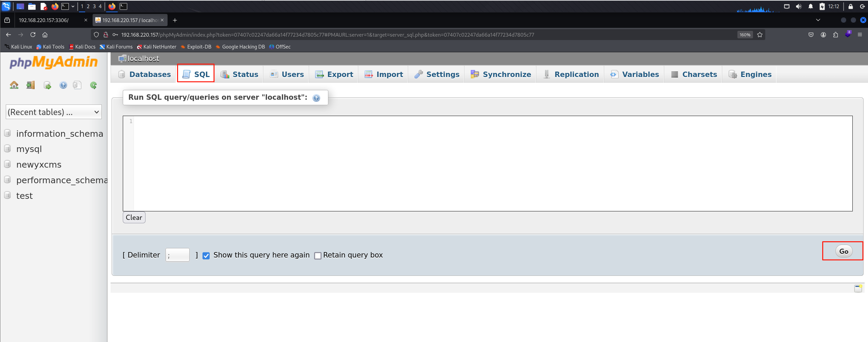Click the Delimiter input field
The image size is (868, 342).
177,255
